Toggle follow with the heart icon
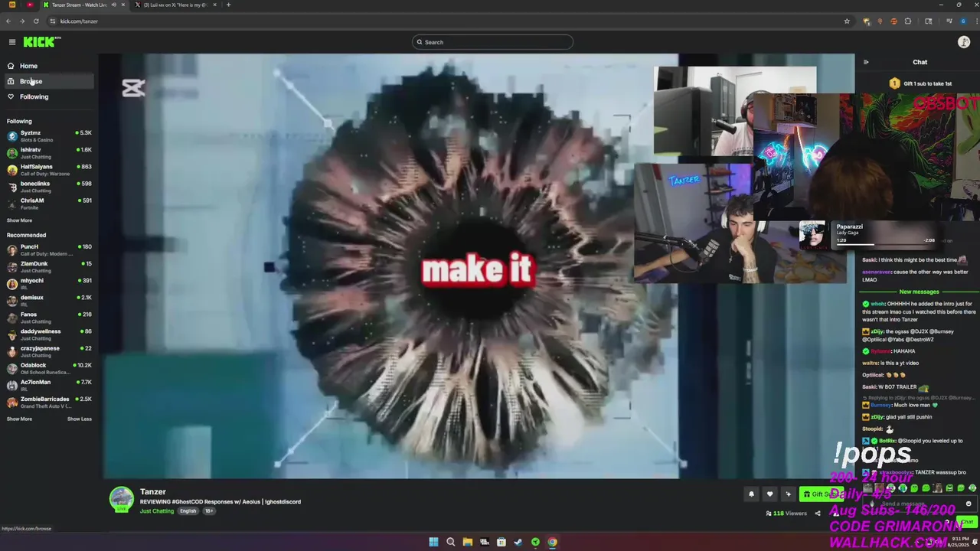Screen dimensions: 980x551 click(x=769, y=494)
